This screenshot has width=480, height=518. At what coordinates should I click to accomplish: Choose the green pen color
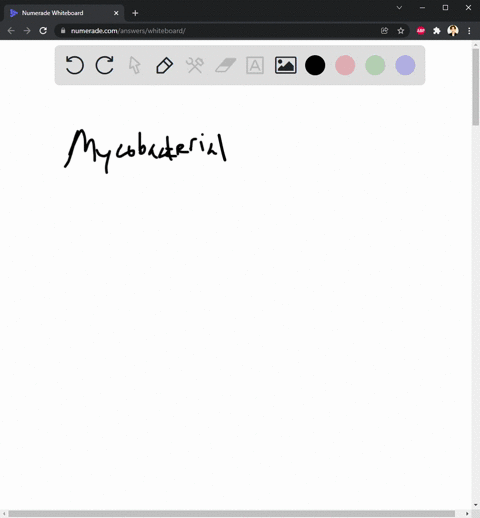pyautogui.click(x=375, y=65)
